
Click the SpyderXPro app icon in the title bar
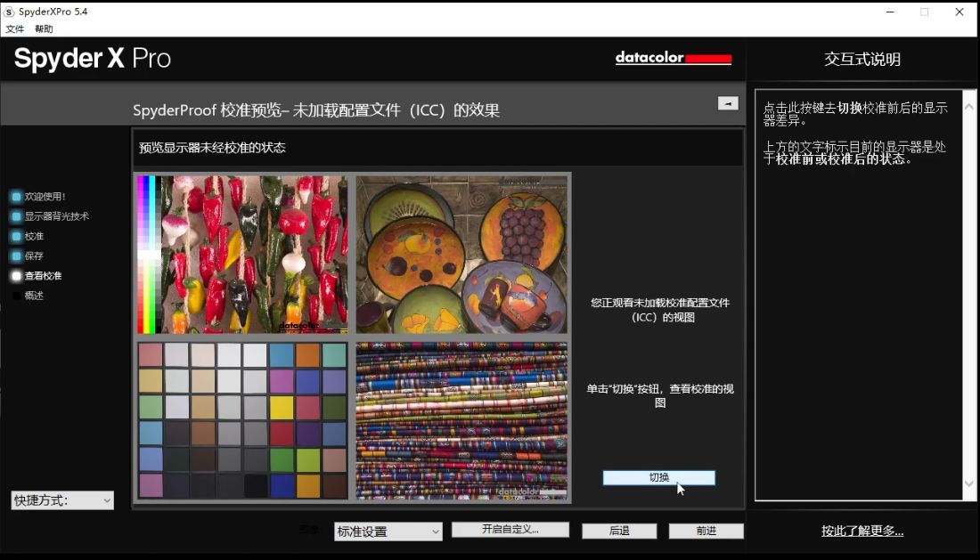9,12
